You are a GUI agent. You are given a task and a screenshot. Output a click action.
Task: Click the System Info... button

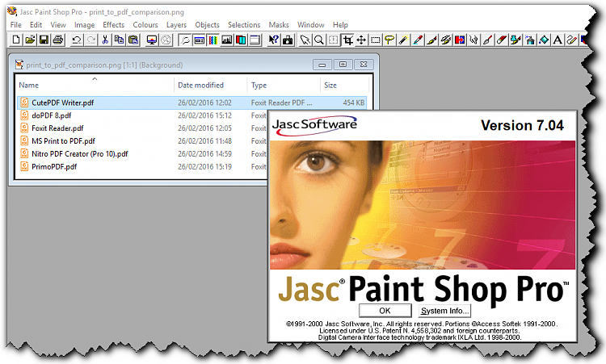(444, 311)
